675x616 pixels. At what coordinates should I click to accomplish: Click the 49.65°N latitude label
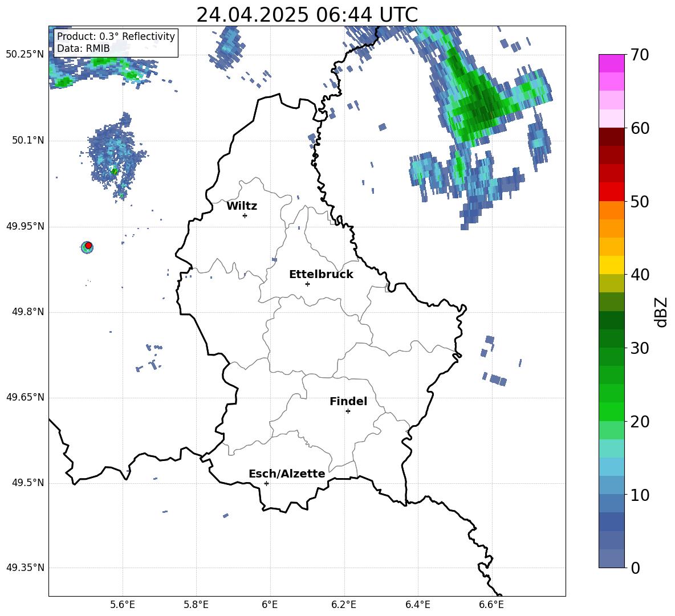[25, 397]
